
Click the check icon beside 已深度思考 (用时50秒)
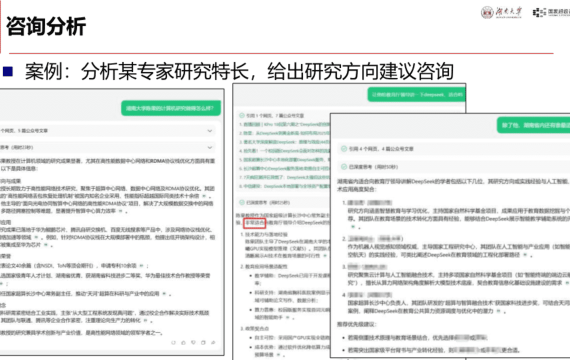[344, 167]
